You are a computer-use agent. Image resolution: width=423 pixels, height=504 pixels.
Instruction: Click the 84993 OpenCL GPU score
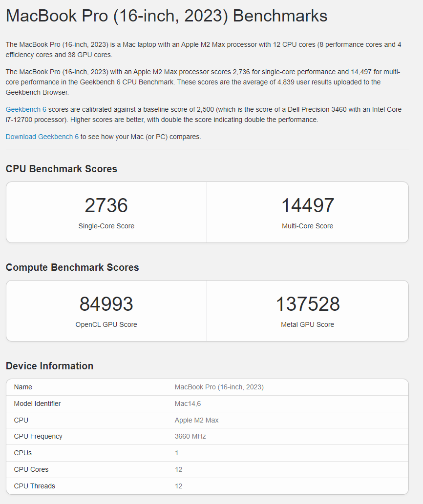[106, 304]
